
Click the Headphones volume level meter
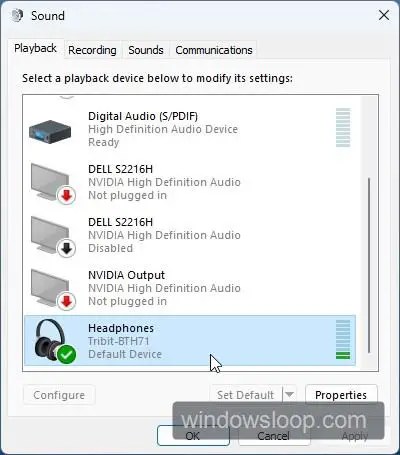[x=343, y=340]
